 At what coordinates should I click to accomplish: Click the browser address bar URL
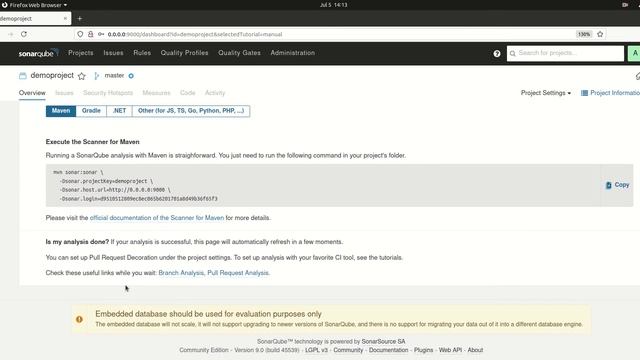click(195, 34)
